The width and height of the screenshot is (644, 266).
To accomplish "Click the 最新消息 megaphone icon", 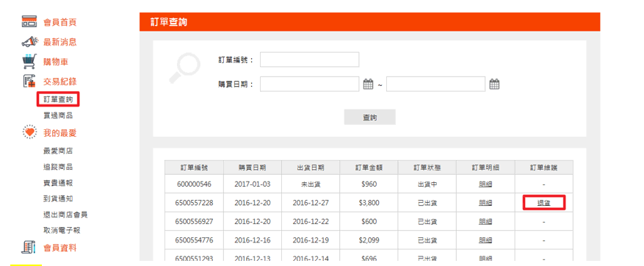I will (x=29, y=42).
